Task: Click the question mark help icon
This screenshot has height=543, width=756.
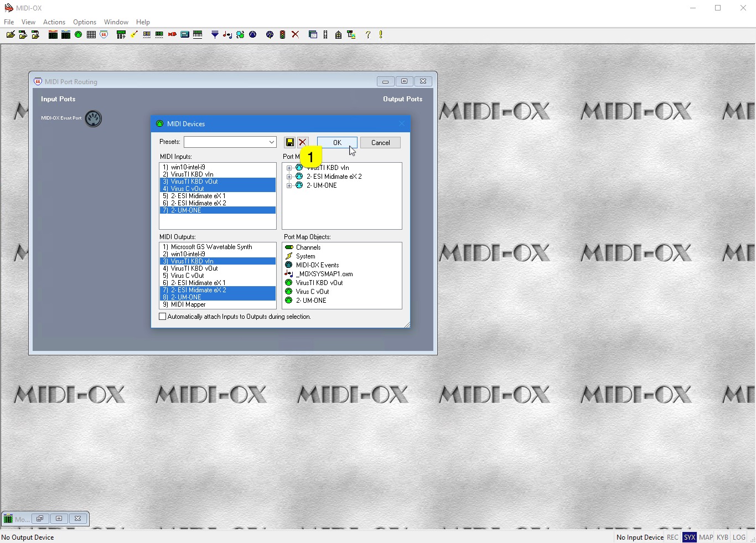Action: click(x=367, y=34)
